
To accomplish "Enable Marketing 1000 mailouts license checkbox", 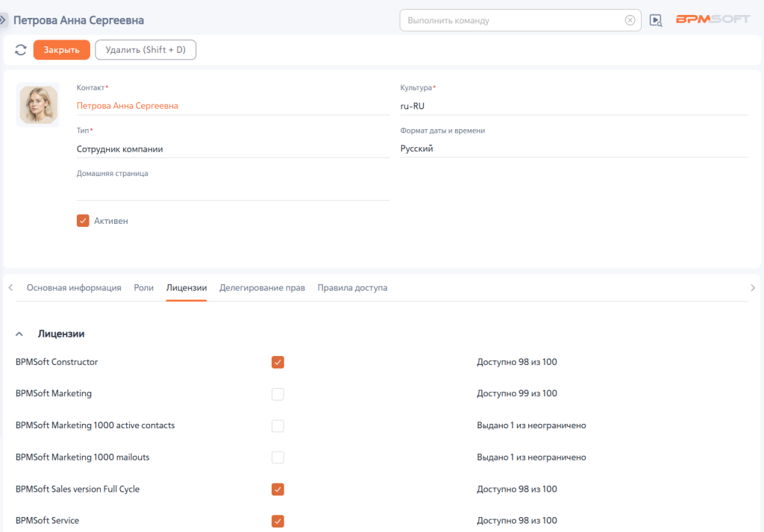I will coord(278,457).
